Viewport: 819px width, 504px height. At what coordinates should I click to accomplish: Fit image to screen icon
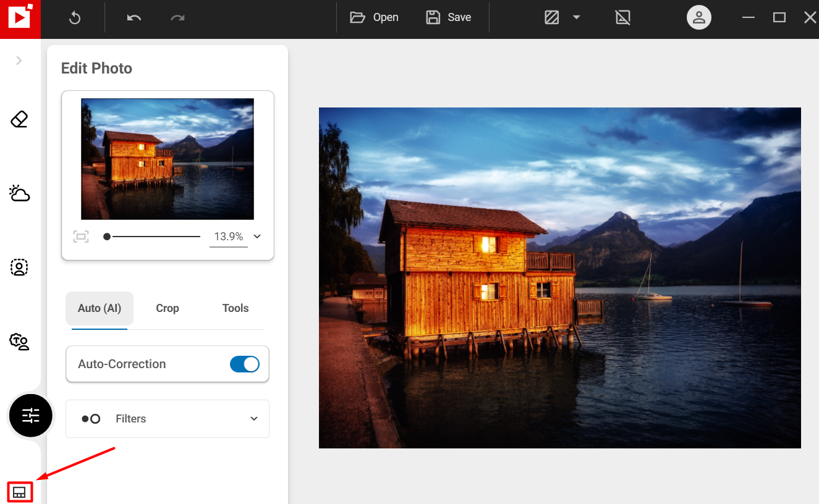81,237
